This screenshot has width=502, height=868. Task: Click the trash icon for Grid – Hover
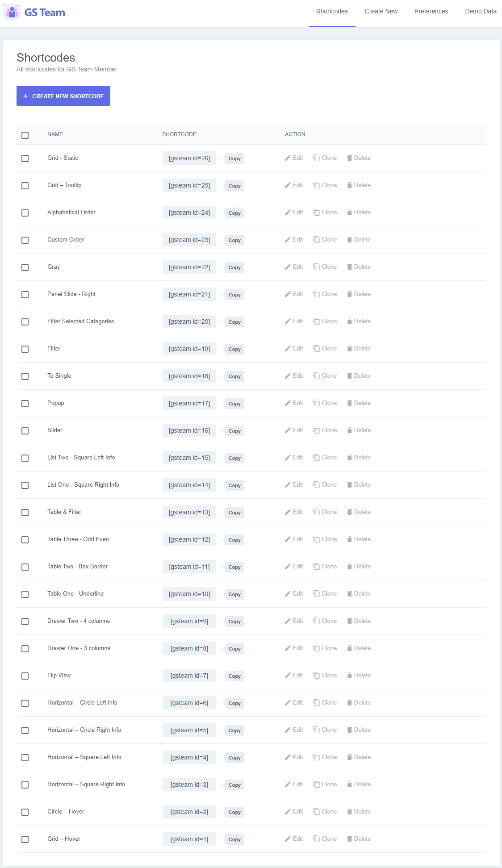pyautogui.click(x=350, y=839)
